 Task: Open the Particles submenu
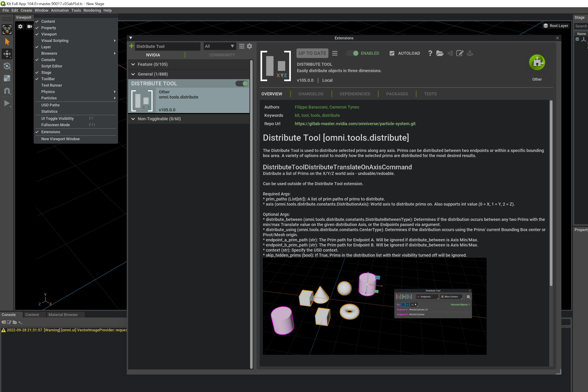point(76,98)
